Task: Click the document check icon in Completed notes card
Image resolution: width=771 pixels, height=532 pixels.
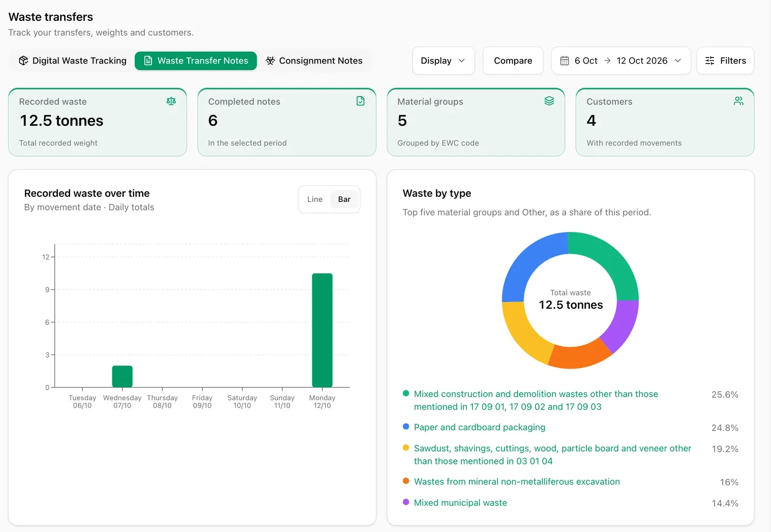Action: [x=360, y=101]
